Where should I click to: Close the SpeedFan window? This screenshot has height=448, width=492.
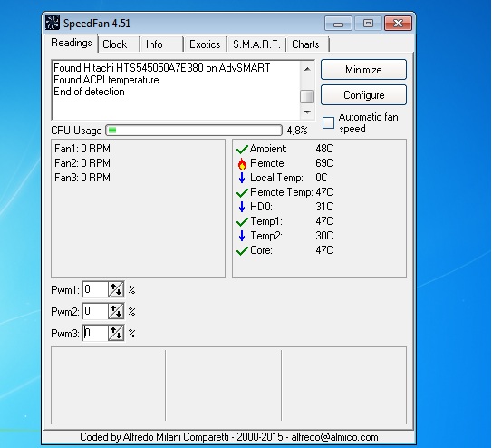click(x=398, y=24)
